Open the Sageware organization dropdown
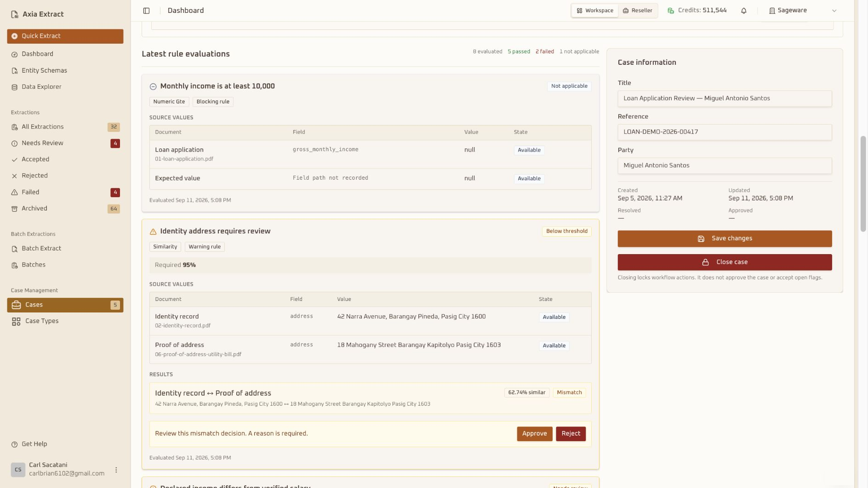Screen dimensions: 868x488 pos(803,11)
